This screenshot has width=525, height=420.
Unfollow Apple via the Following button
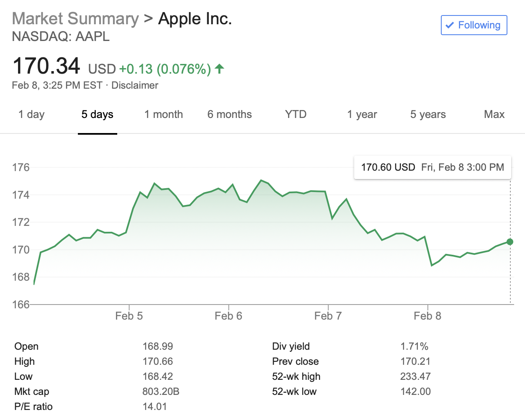click(474, 25)
